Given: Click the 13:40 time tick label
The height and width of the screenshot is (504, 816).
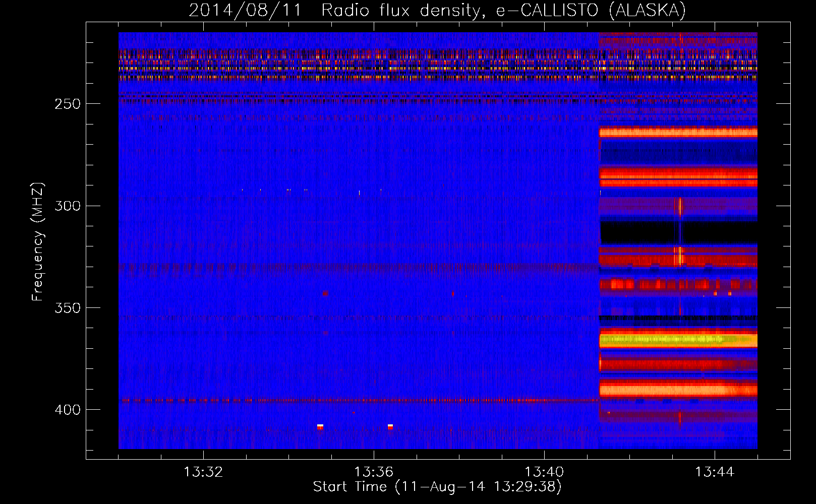Looking at the screenshot, I should click(x=544, y=472).
